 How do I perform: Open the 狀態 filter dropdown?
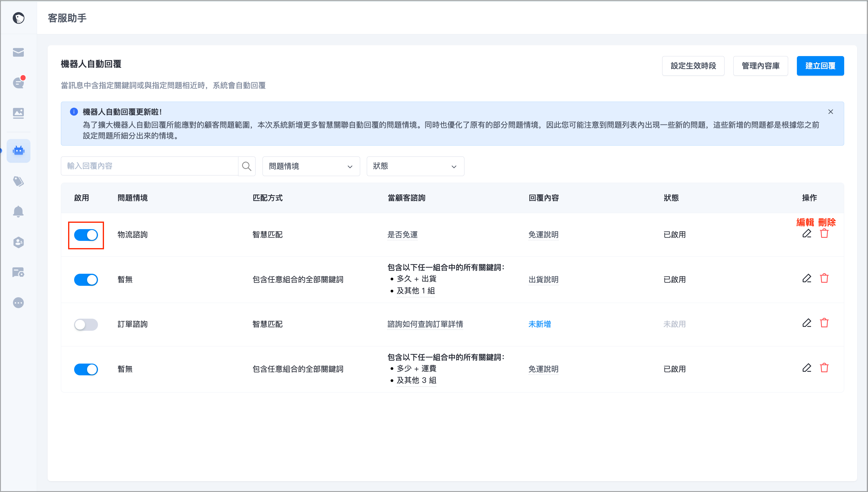415,166
